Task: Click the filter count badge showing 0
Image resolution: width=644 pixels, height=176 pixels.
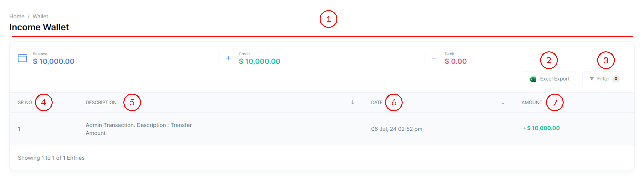Action: click(x=616, y=79)
